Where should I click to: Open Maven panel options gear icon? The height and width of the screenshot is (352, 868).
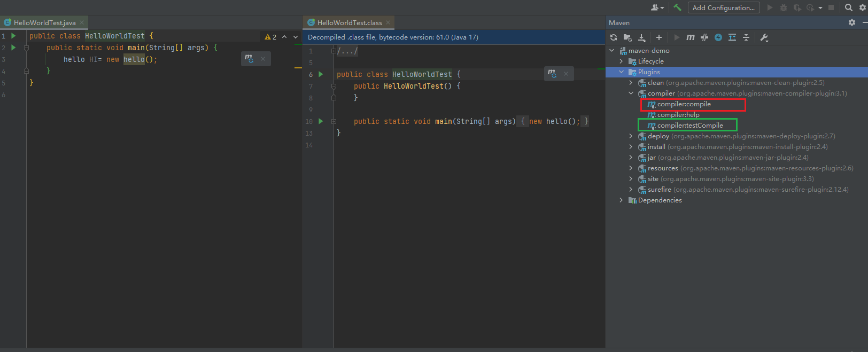coord(852,22)
